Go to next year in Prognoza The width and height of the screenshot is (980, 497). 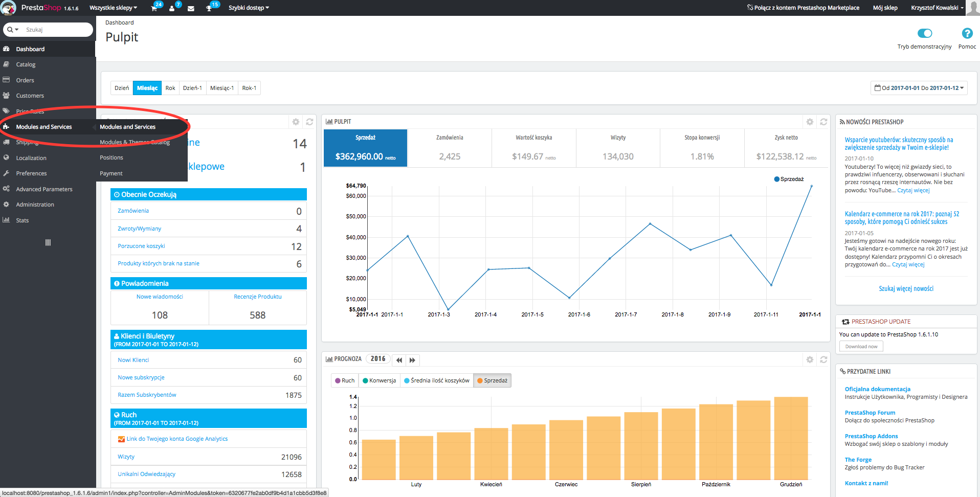click(412, 360)
